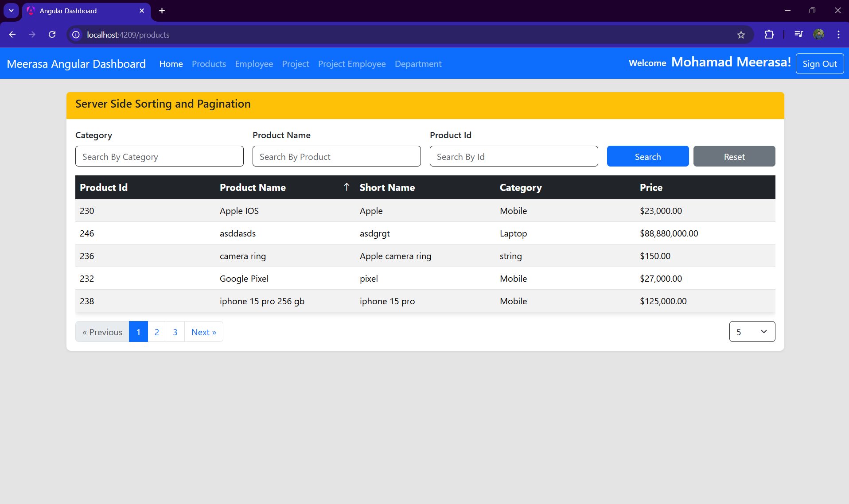The height and width of the screenshot is (504, 849).
Task: Click the $88,880,000.00 price cell
Action: [x=669, y=233]
